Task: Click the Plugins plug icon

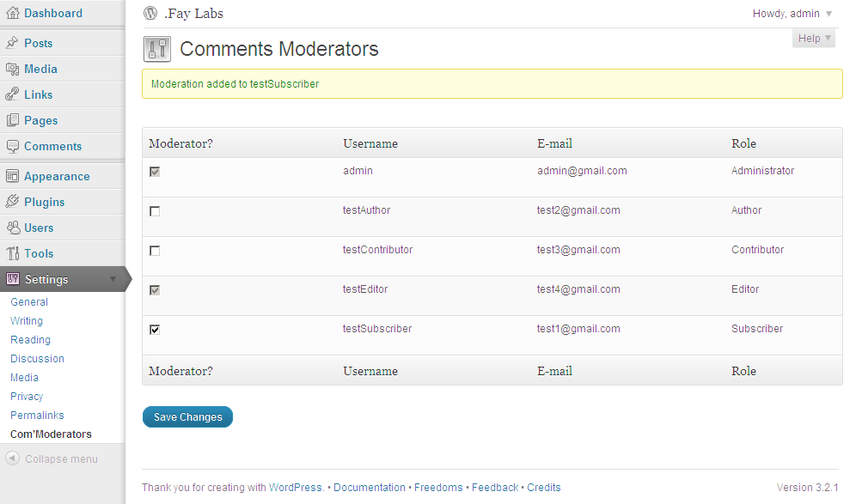Action: [13, 202]
